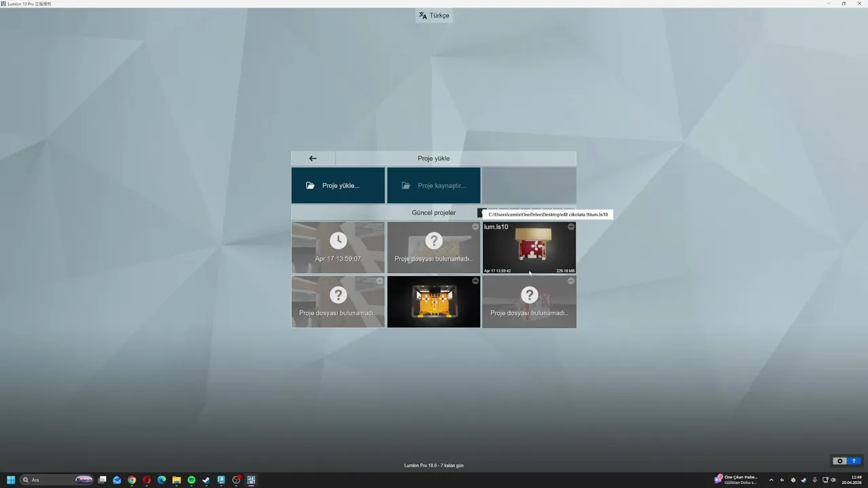Select the Lumion app icon in the taskbar
Image resolution: width=868 pixels, height=488 pixels.
(251, 480)
